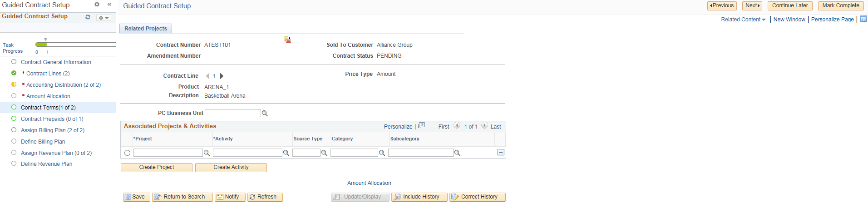This screenshot has height=214, width=868.
Task: Click the Create Project button
Action: (157, 167)
